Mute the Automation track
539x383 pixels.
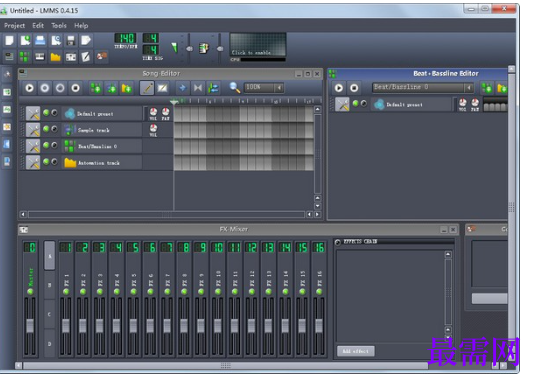coord(46,162)
